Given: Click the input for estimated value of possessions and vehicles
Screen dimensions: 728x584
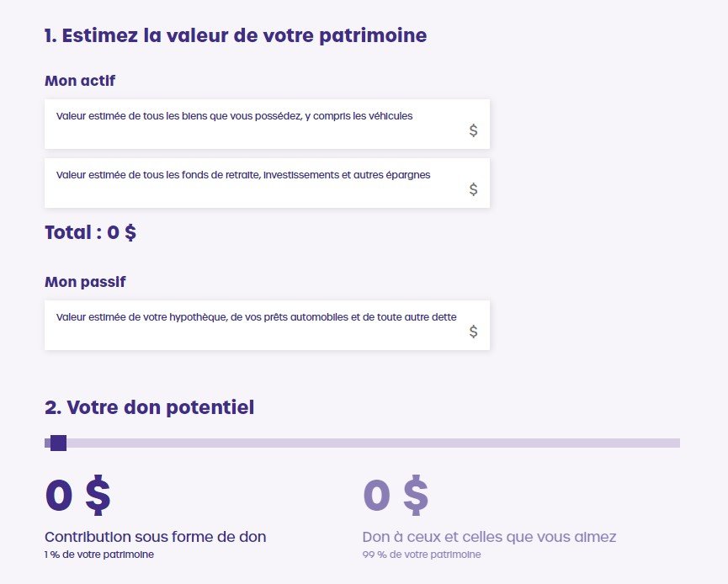Looking at the screenshot, I should click(x=252, y=123).
